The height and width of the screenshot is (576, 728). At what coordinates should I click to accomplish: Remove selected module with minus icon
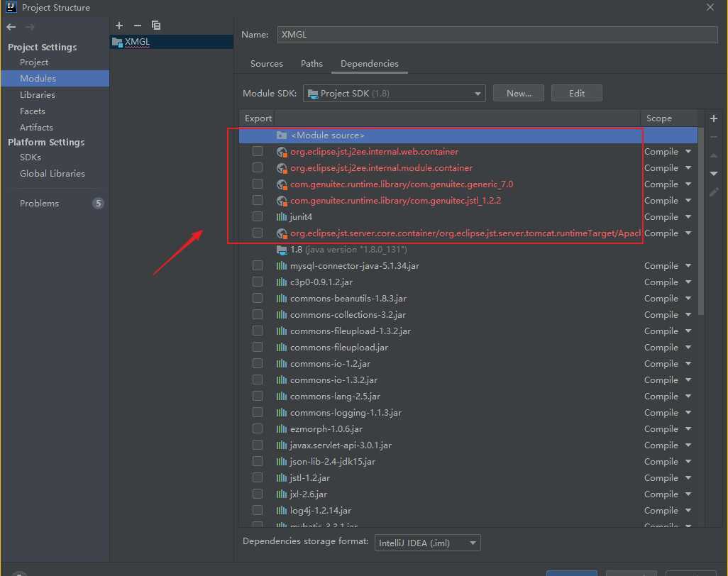click(x=138, y=26)
